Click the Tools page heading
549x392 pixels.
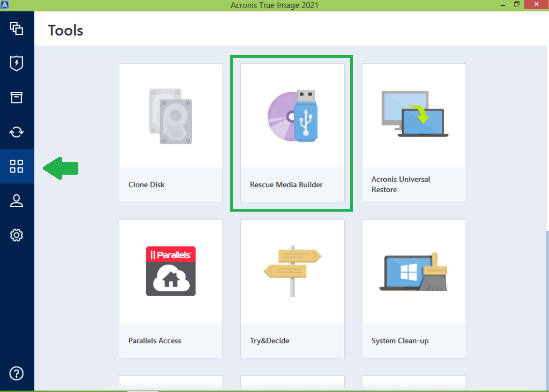click(65, 30)
